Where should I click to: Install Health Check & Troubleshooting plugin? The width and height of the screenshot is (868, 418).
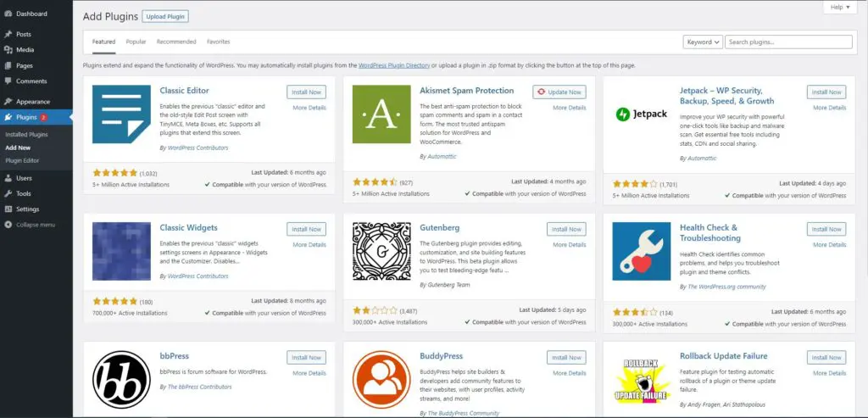pos(826,229)
